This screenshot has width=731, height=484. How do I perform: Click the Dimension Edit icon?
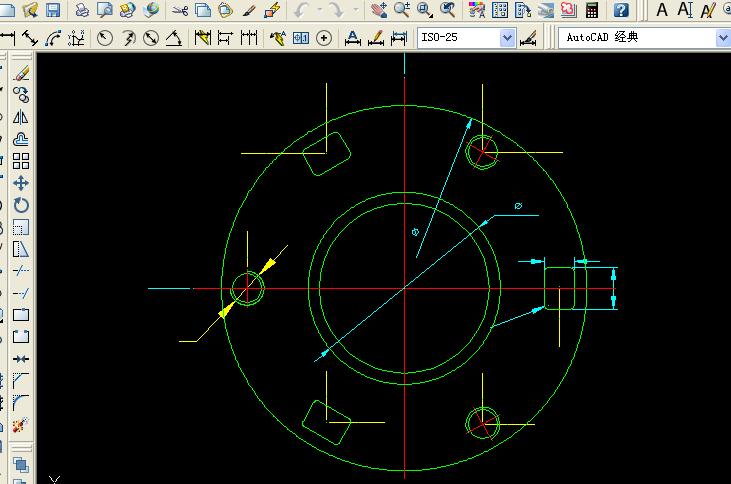click(x=353, y=38)
